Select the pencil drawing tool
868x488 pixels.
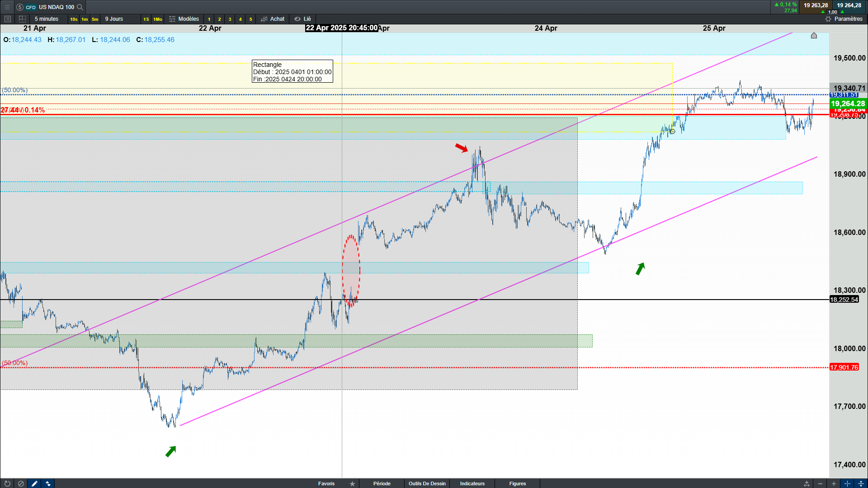coord(34,483)
